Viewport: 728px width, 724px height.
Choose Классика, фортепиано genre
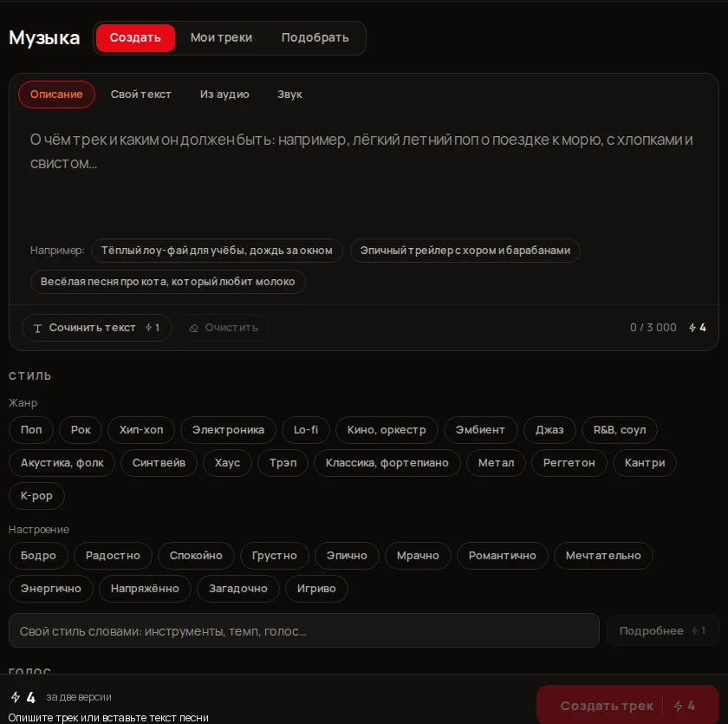[x=387, y=463]
